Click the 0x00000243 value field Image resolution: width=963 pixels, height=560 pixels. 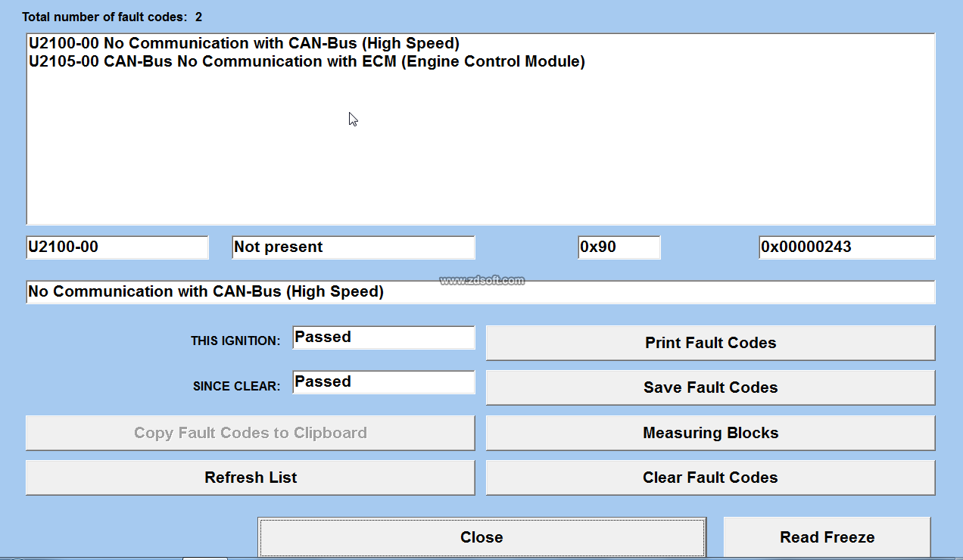click(x=846, y=247)
